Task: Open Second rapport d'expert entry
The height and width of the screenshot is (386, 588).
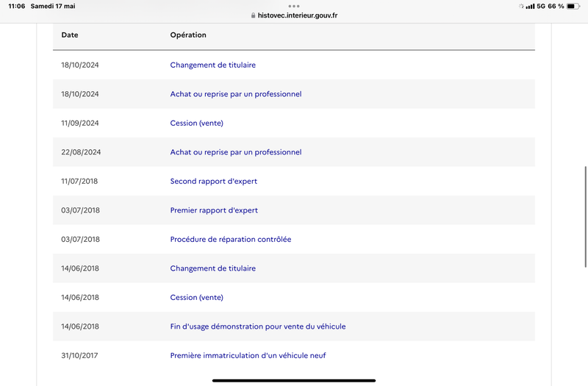Action: point(214,181)
